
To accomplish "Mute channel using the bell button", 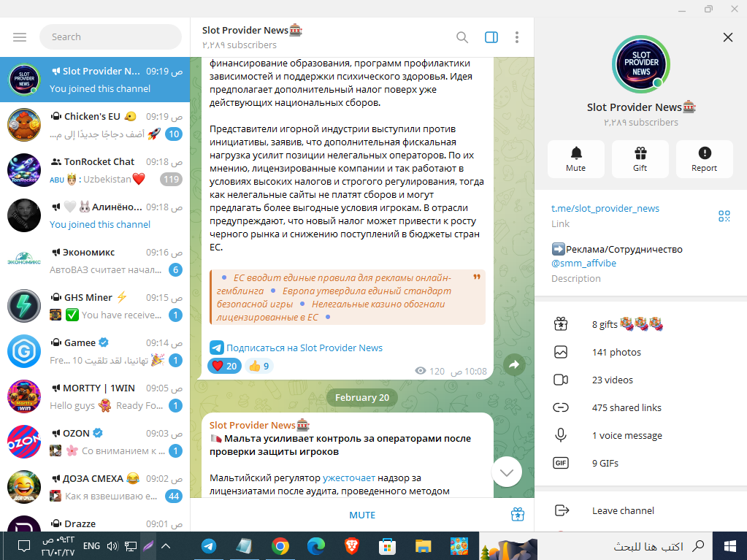I will pos(576,159).
